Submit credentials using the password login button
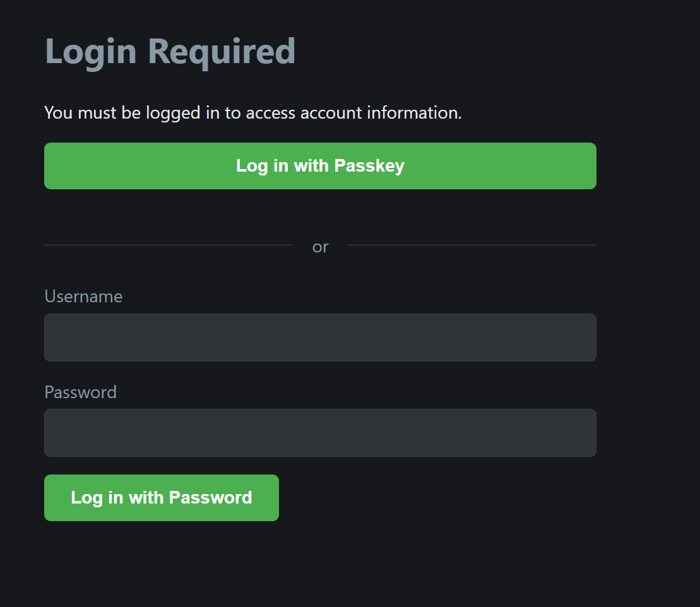This screenshot has height=607, width=700. pyautogui.click(x=162, y=498)
